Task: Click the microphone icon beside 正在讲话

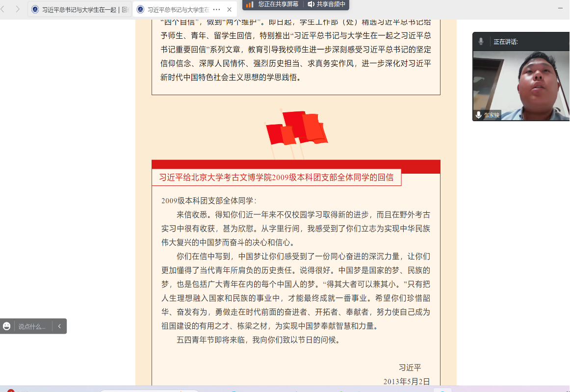Action: [x=481, y=42]
